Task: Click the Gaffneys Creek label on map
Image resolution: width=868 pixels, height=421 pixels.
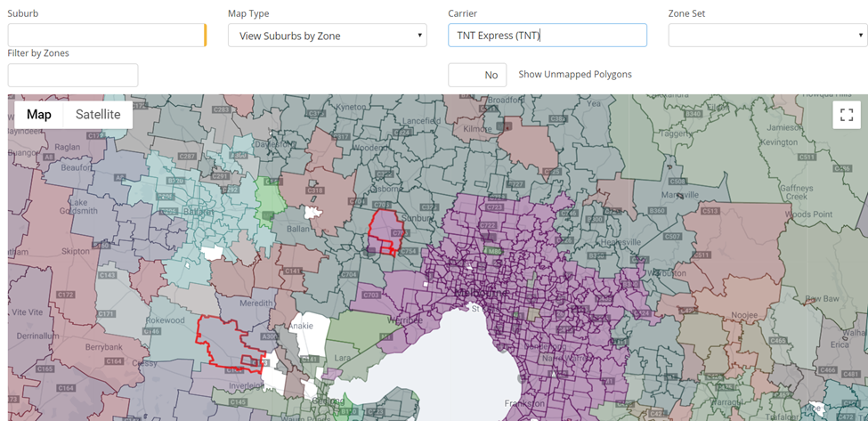Action: click(x=796, y=192)
